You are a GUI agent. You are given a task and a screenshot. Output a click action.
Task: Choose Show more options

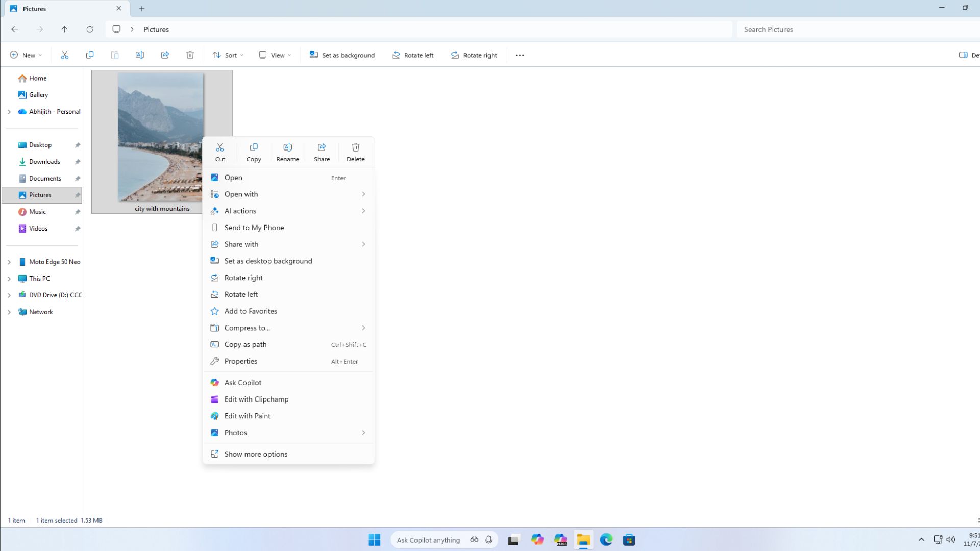pyautogui.click(x=256, y=454)
